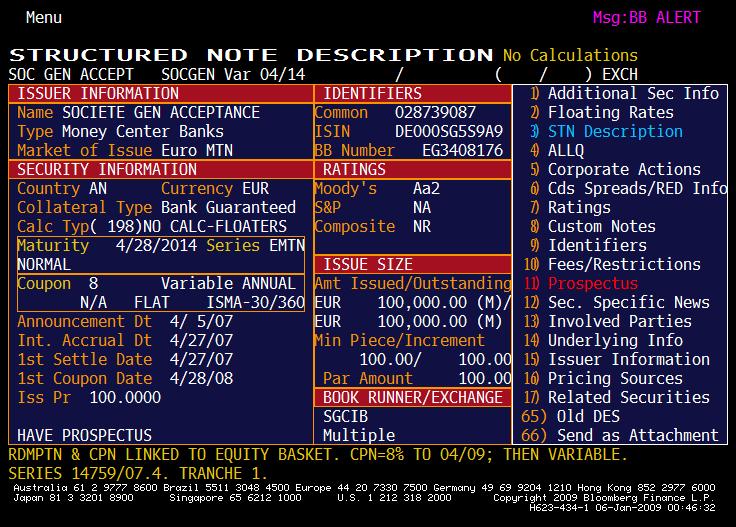Click S&P rating NA
Viewport: 736px width, 527px height.
pos(422,207)
